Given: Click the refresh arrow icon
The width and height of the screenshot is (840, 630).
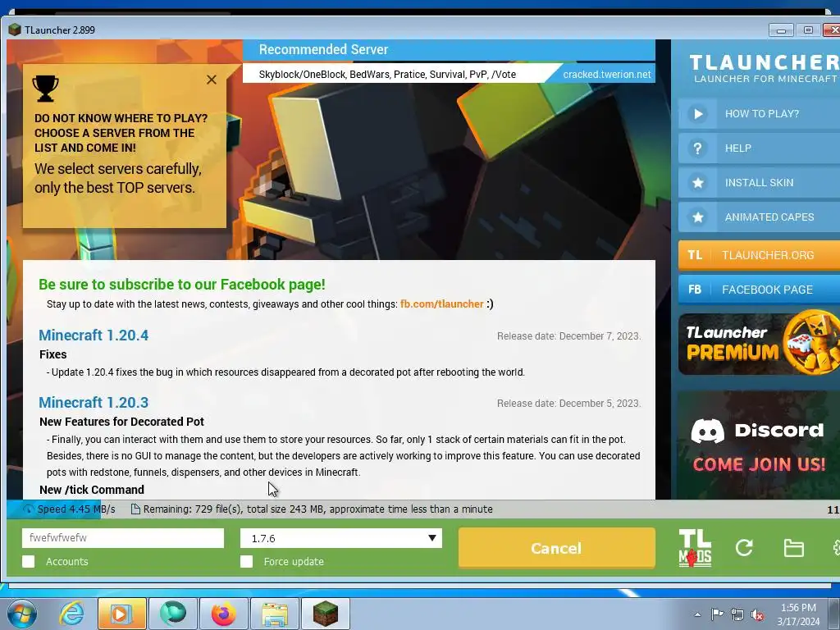Looking at the screenshot, I should 744,547.
